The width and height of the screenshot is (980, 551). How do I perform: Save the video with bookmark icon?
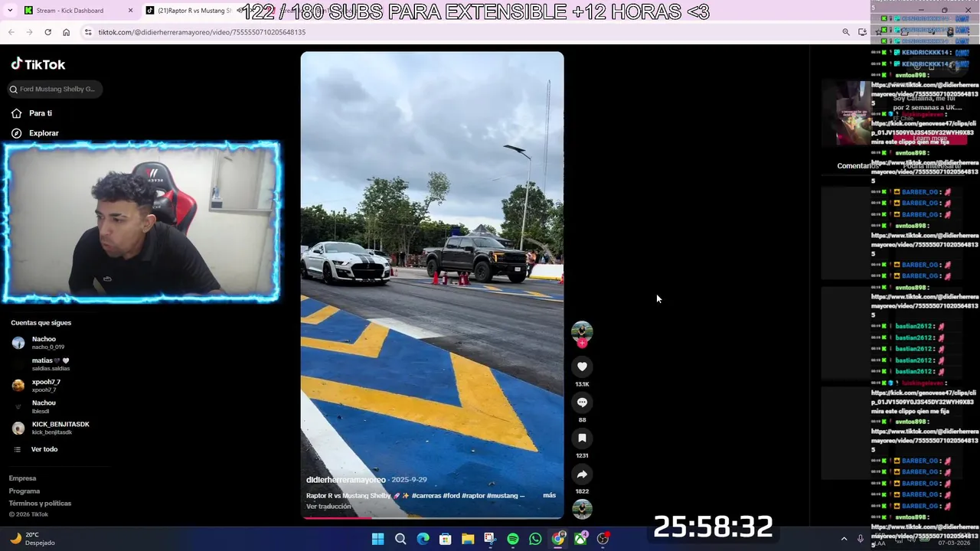pos(582,439)
